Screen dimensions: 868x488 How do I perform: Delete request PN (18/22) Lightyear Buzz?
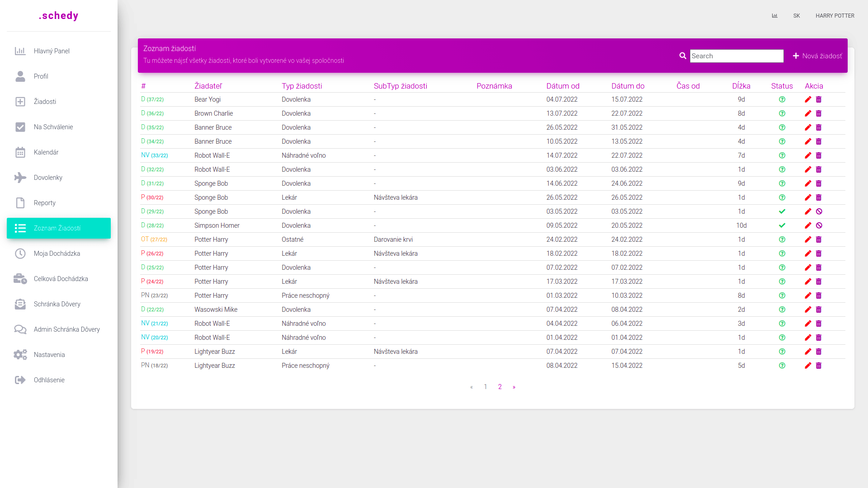tap(819, 366)
